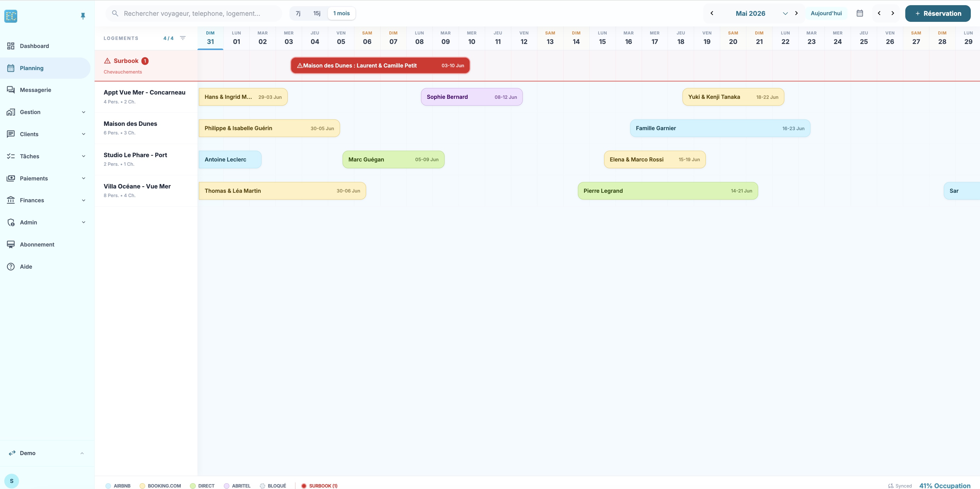The image size is (980, 489).
Task: Open the Messagerie page
Action: (45, 90)
